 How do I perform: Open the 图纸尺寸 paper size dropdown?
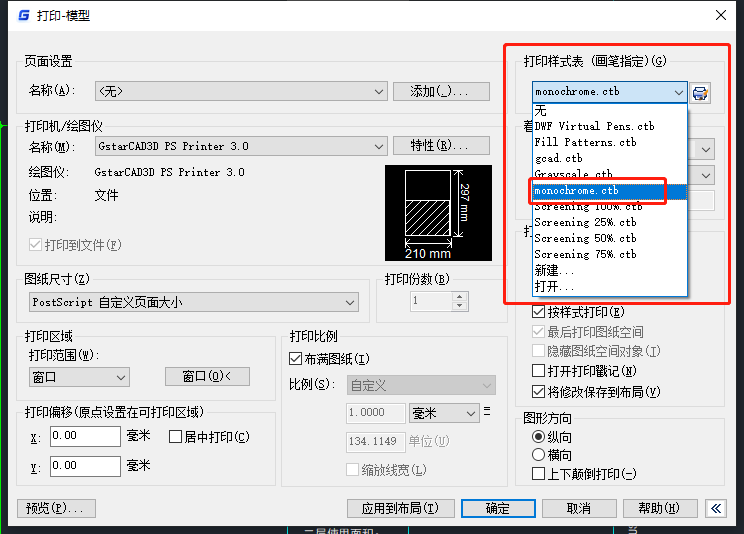tap(194, 302)
